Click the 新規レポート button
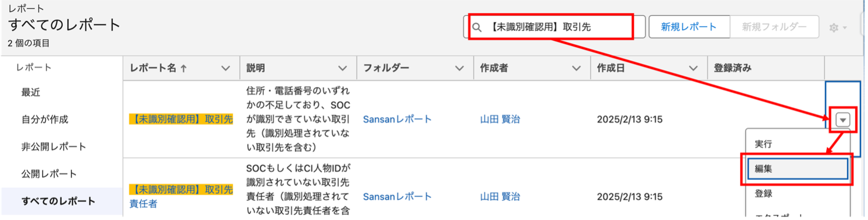Viewport: 868px width, 220px height. tap(688, 27)
